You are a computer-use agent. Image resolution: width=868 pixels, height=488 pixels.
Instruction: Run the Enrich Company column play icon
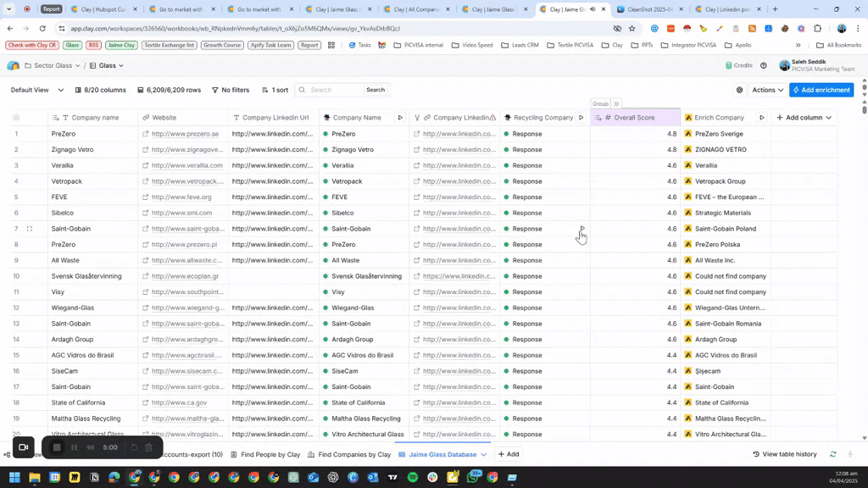click(762, 117)
